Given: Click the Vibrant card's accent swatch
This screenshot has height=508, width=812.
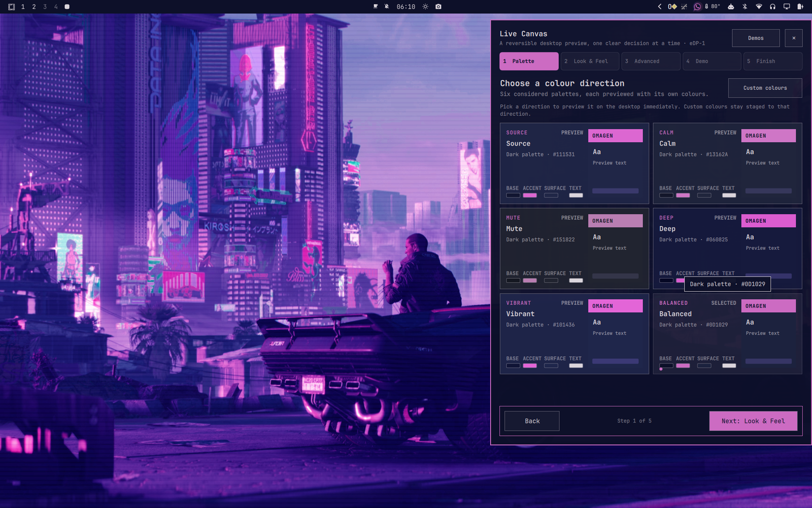Looking at the screenshot, I should coord(530,366).
